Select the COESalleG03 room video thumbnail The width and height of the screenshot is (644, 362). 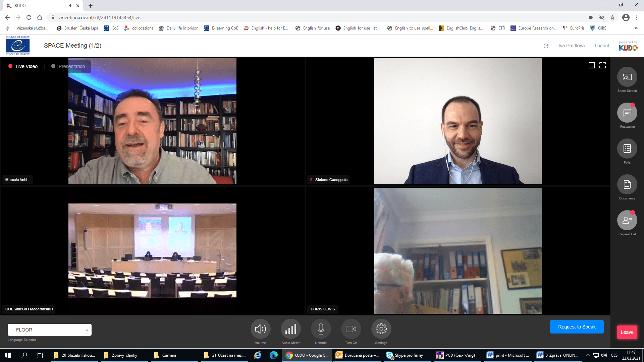coord(152,250)
